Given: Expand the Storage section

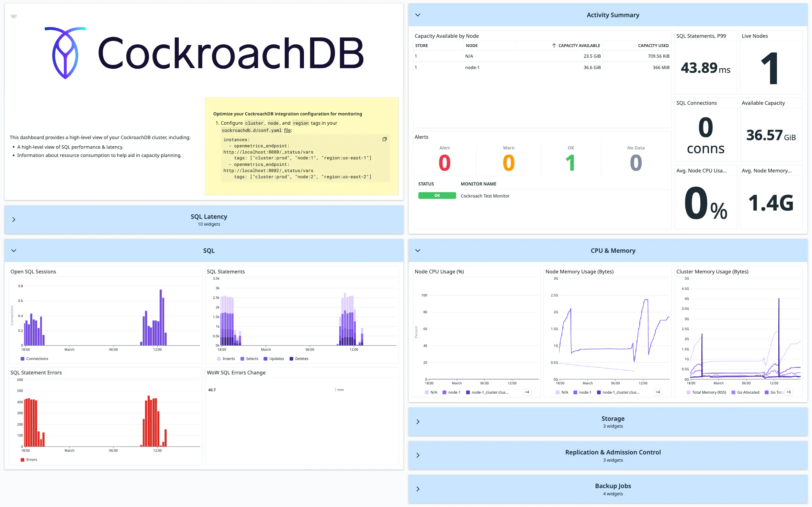Looking at the screenshot, I should (418, 421).
